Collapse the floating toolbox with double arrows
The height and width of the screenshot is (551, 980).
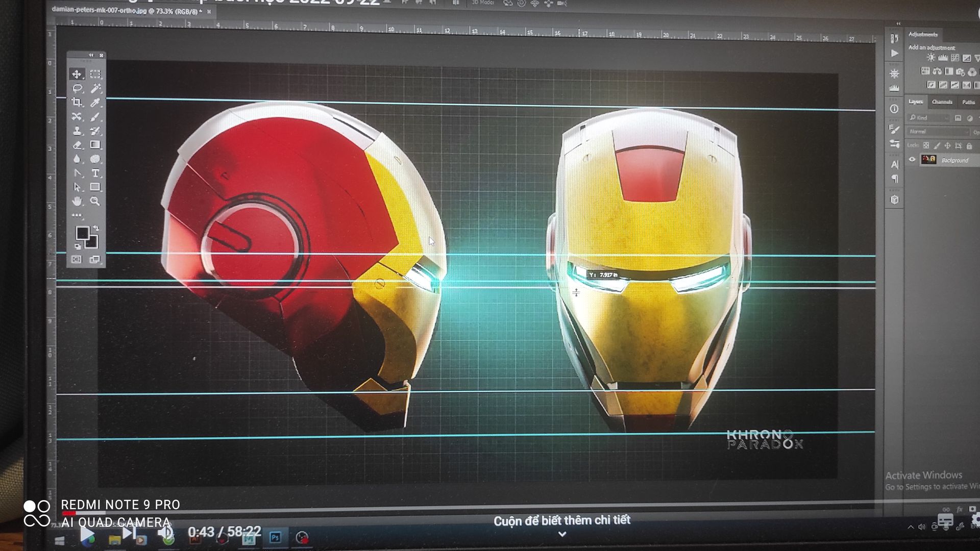[x=91, y=55]
